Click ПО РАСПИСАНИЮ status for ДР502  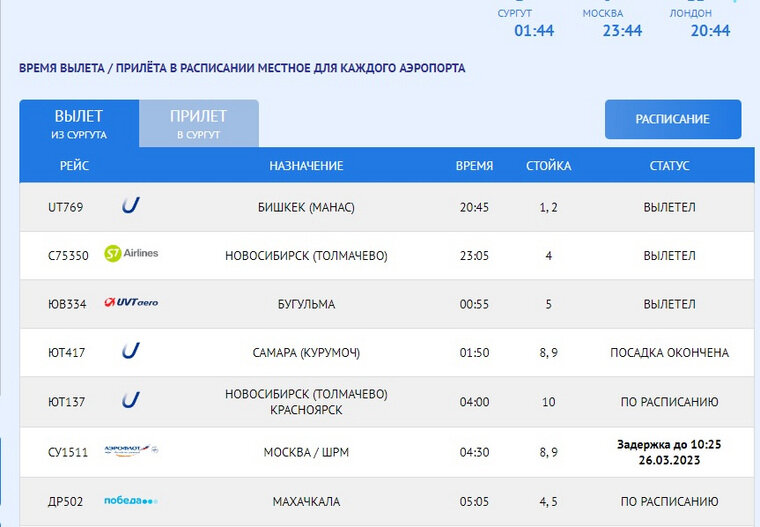click(x=669, y=501)
